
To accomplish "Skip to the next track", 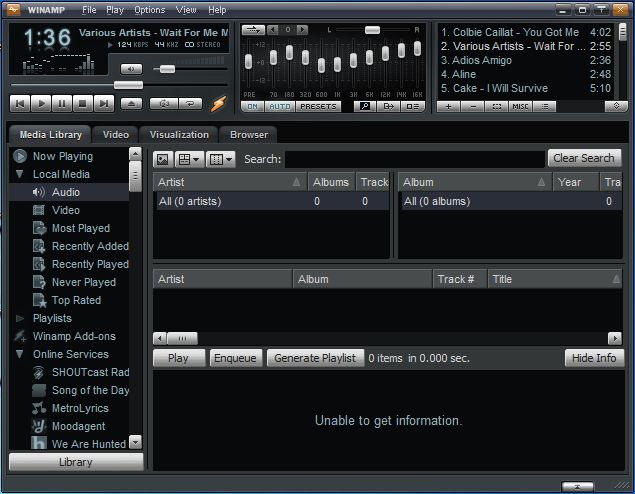I will [x=104, y=104].
